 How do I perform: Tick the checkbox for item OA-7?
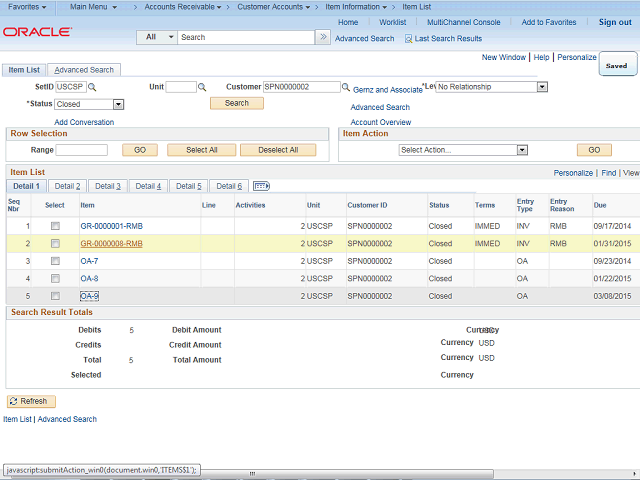(55, 261)
